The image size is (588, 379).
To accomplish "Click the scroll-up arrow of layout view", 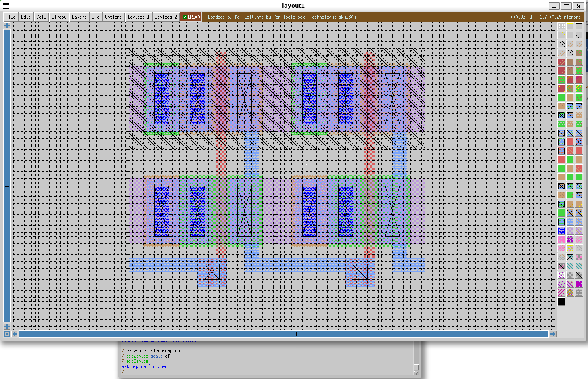I will [x=7, y=26].
